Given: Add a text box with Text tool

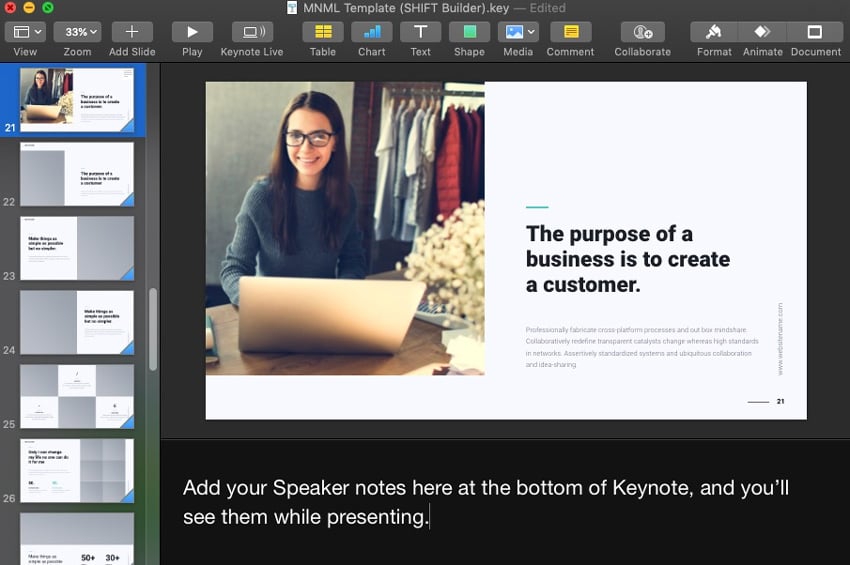Looking at the screenshot, I should click(421, 32).
